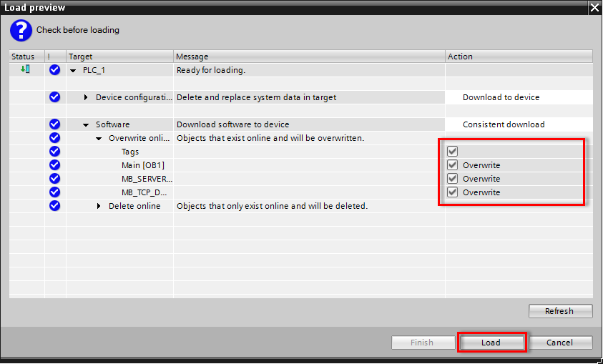Click the Message column header

[x=309, y=56]
